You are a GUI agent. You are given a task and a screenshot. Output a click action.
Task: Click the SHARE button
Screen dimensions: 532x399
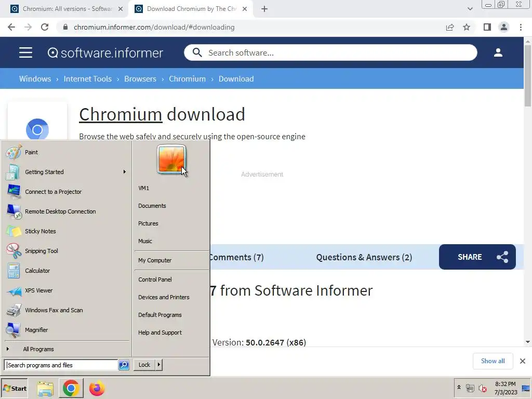(x=477, y=257)
